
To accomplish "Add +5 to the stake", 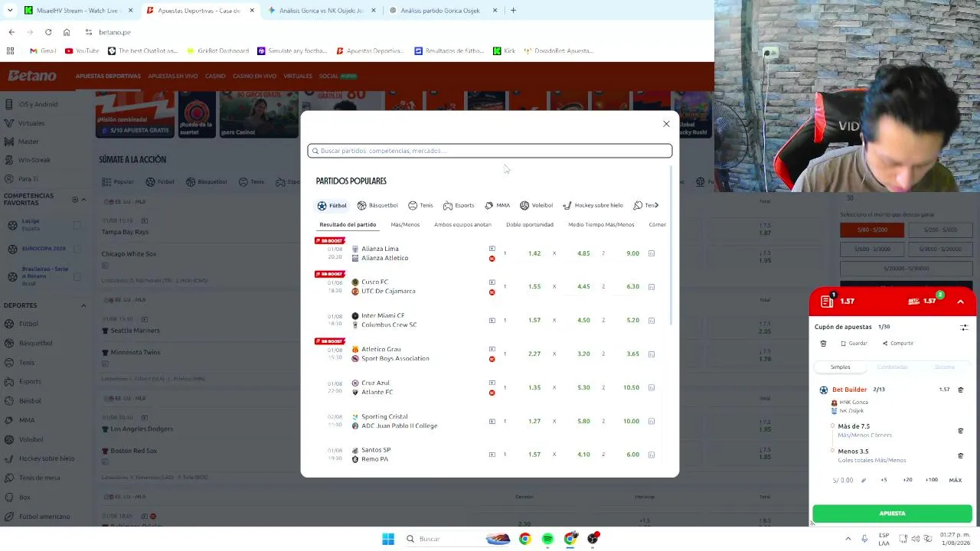I will point(884,480).
